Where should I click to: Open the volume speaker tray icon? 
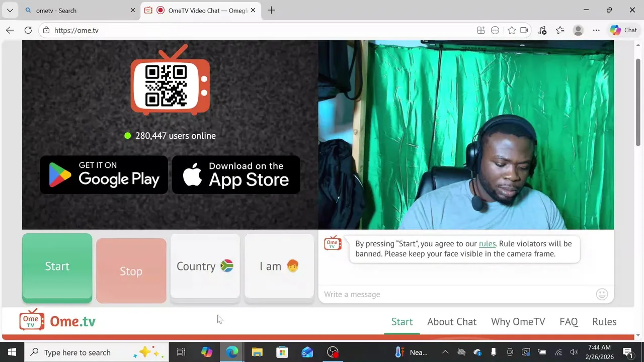(x=574, y=352)
